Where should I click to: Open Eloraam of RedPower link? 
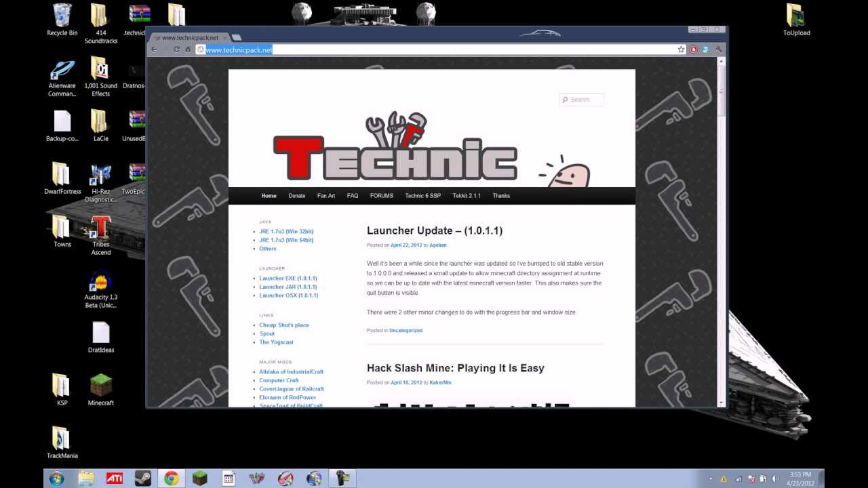288,397
